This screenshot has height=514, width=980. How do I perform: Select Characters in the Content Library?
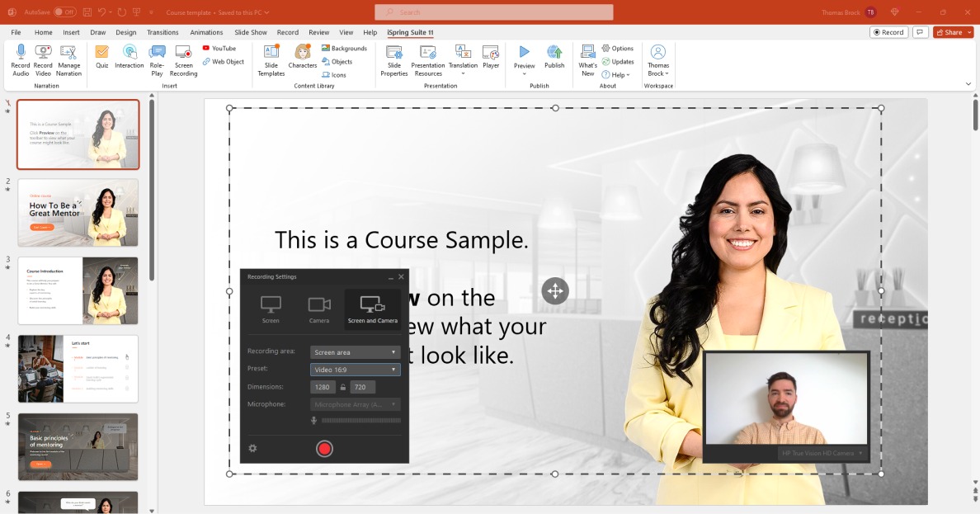[302, 58]
